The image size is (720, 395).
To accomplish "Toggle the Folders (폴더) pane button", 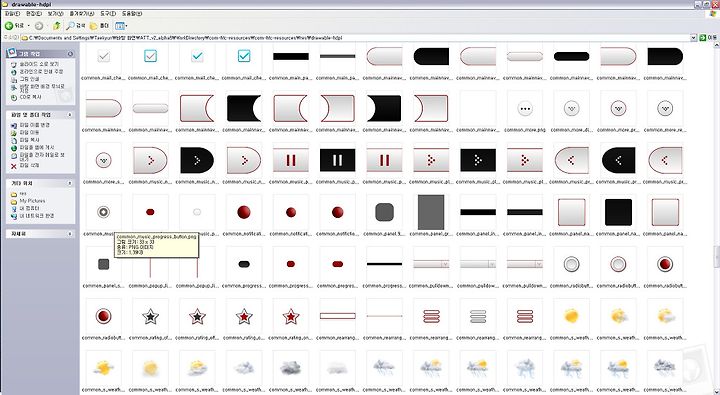I will 99,26.
